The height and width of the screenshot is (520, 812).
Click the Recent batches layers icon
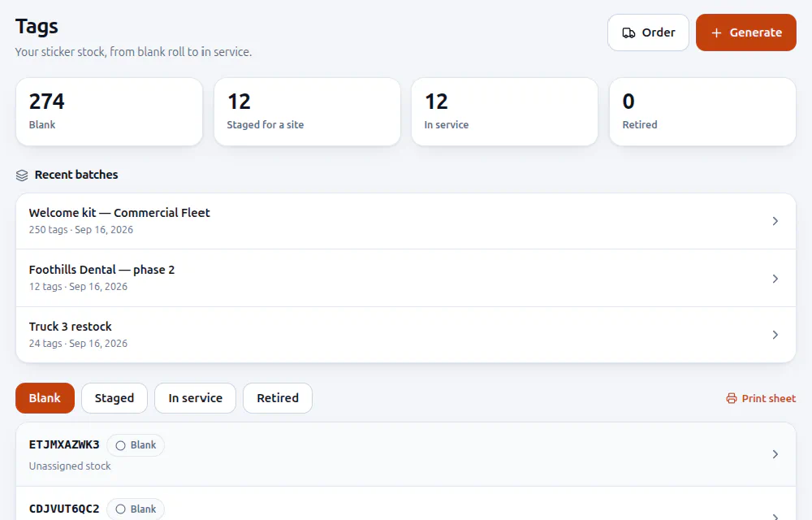(22, 175)
